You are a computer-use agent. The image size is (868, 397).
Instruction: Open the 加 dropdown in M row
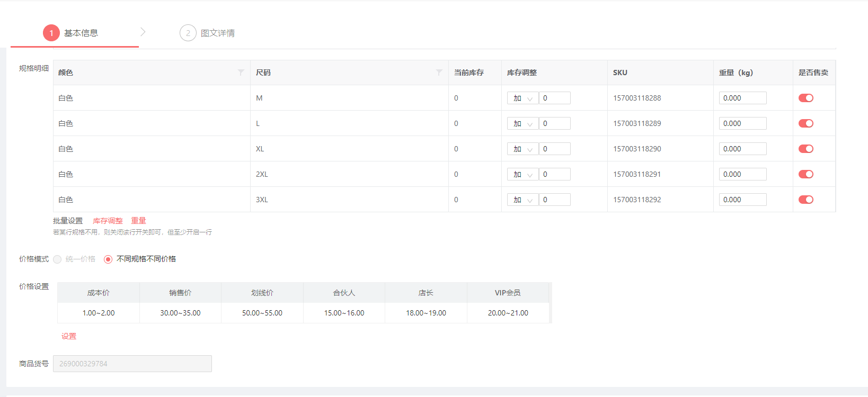(522, 98)
